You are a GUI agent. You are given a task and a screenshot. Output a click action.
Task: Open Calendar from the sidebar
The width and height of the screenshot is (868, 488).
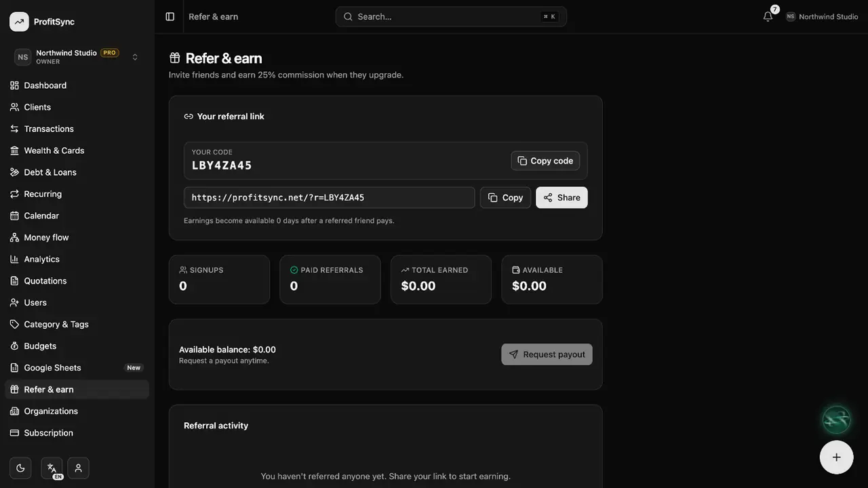coord(77,216)
